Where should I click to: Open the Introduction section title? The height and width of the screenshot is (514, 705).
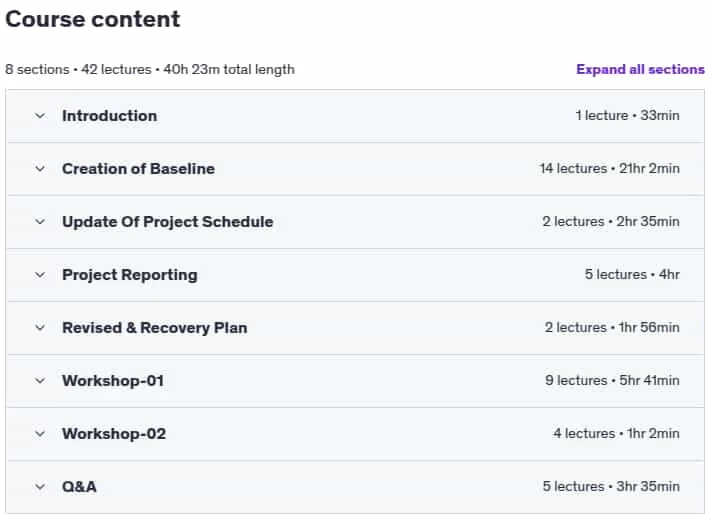110,116
